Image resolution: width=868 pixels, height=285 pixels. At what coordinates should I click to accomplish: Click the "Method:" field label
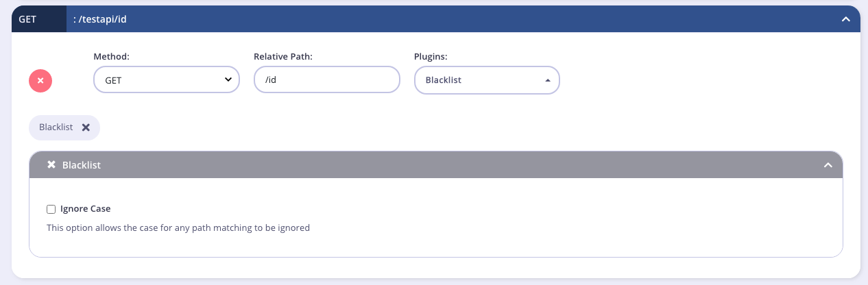(111, 56)
